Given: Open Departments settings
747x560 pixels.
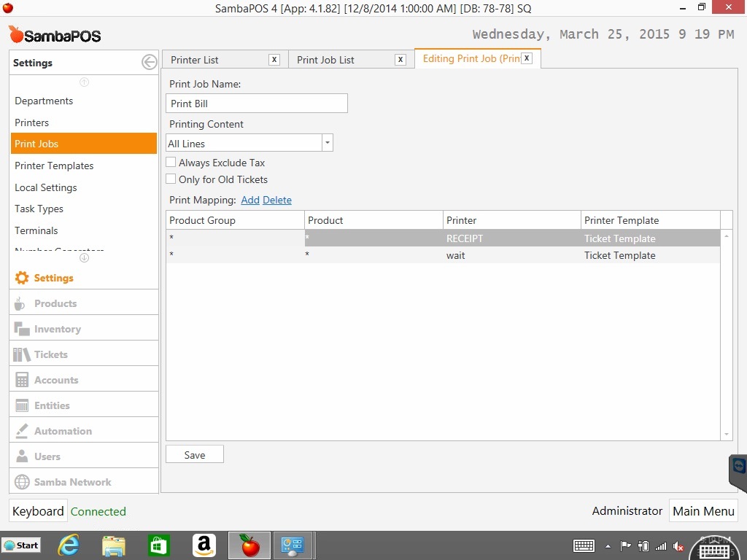Looking at the screenshot, I should pos(44,101).
